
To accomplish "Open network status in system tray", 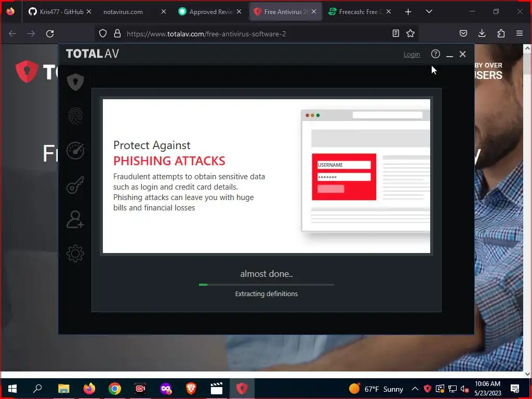I will [453, 389].
